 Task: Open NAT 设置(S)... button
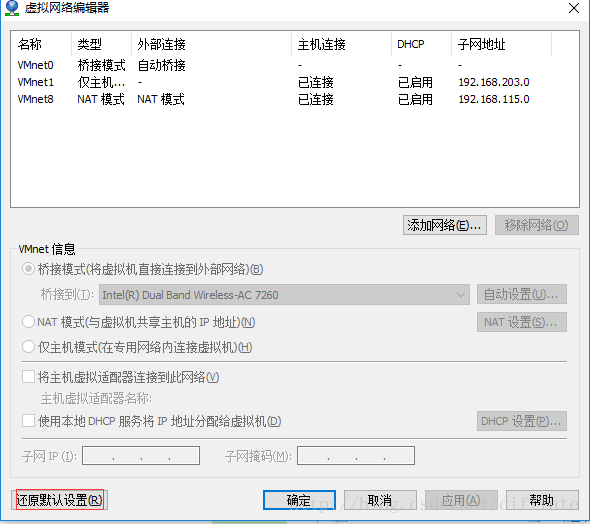[x=522, y=322]
